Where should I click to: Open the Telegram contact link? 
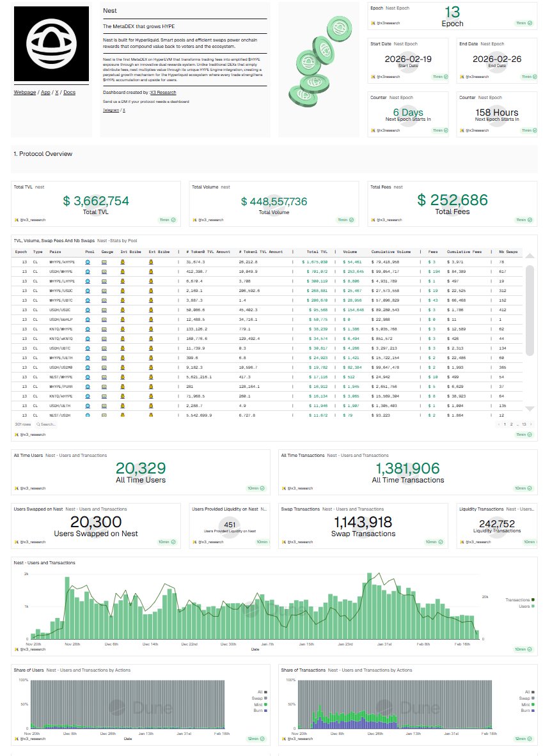click(x=111, y=110)
